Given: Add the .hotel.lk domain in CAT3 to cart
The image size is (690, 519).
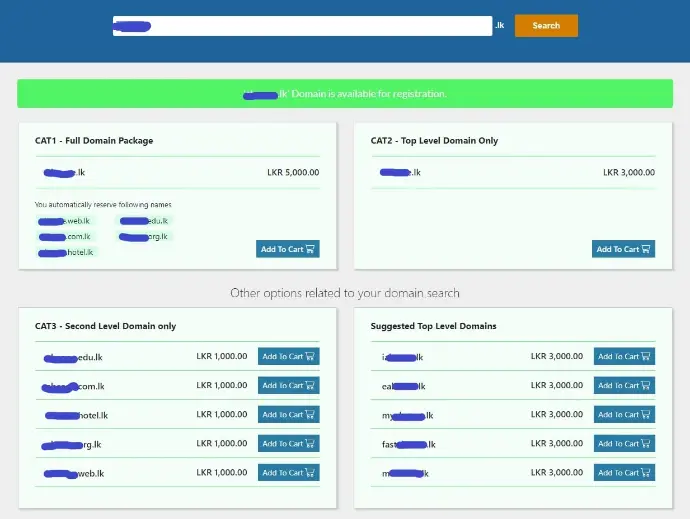Looking at the screenshot, I should click(x=288, y=414).
